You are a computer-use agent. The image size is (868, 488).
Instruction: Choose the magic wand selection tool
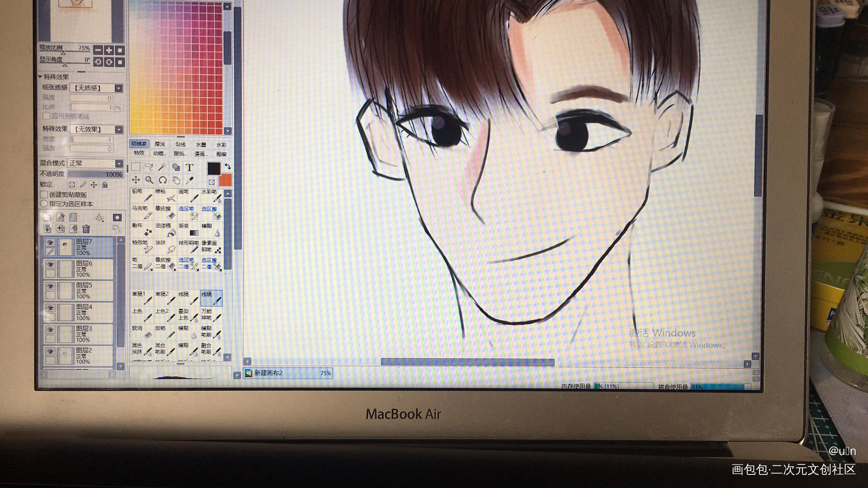162,167
